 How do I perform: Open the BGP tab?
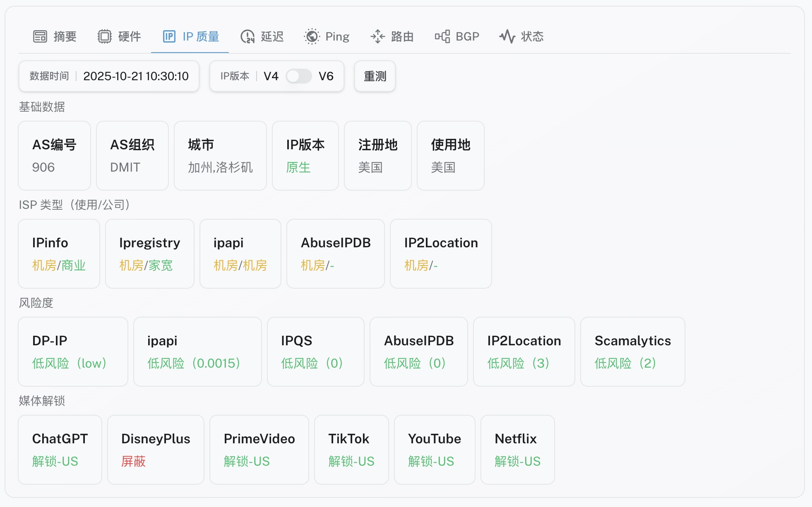[467, 36]
